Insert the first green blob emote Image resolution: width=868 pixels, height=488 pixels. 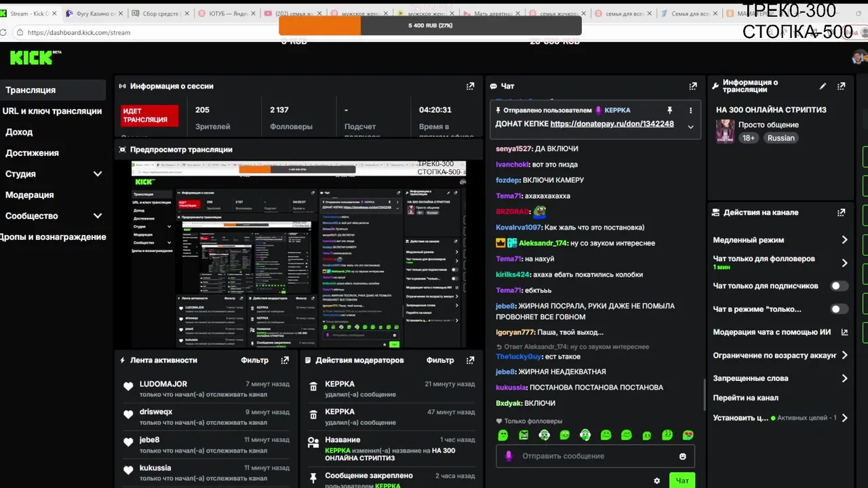click(502, 435)
